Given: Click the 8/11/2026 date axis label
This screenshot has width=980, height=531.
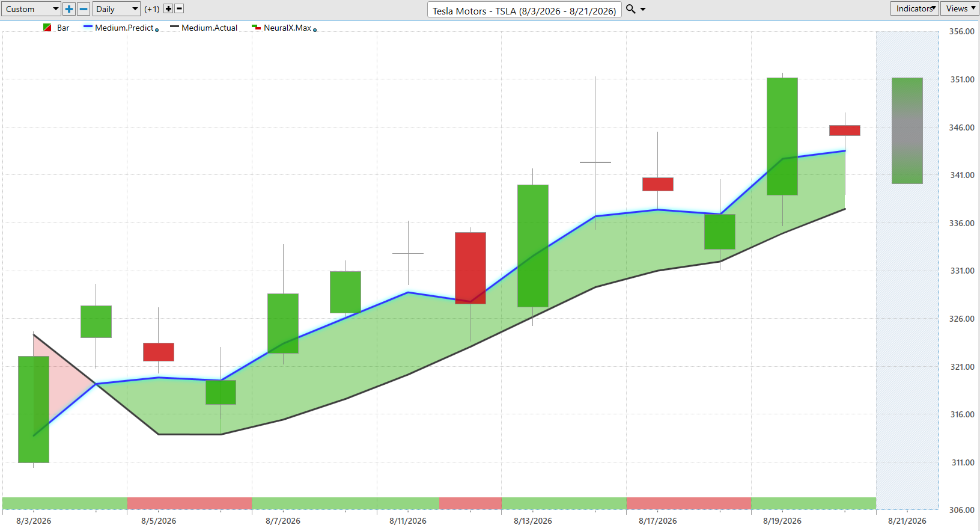Looking at the screenshot, I should tap(408, 521).
